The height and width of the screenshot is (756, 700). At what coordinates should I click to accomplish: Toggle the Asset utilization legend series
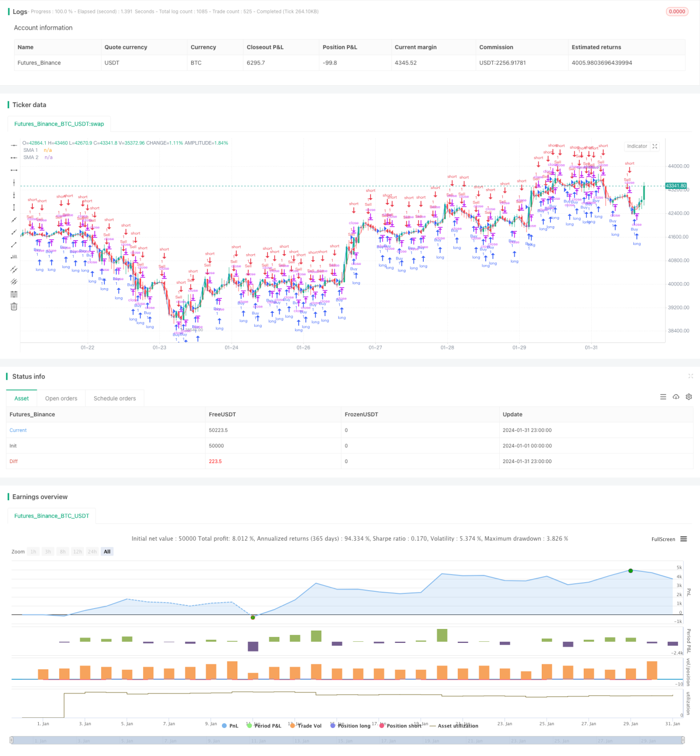[x=454, y=726]
